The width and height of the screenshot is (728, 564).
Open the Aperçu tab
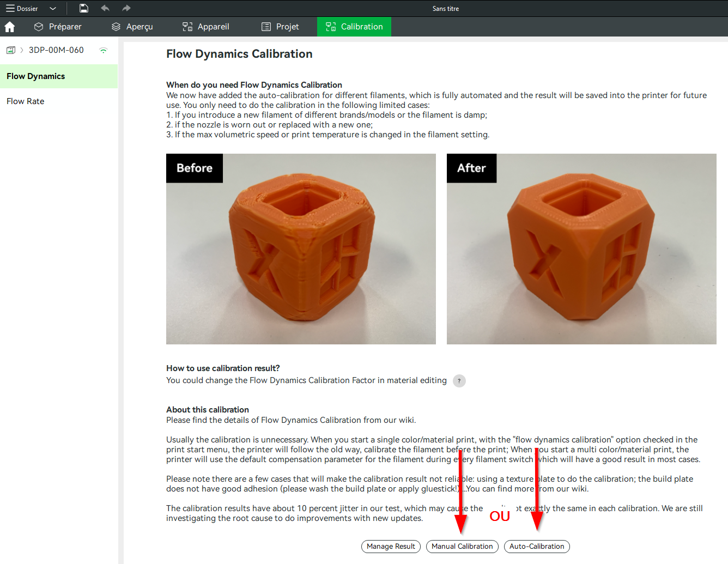(132, 27)
